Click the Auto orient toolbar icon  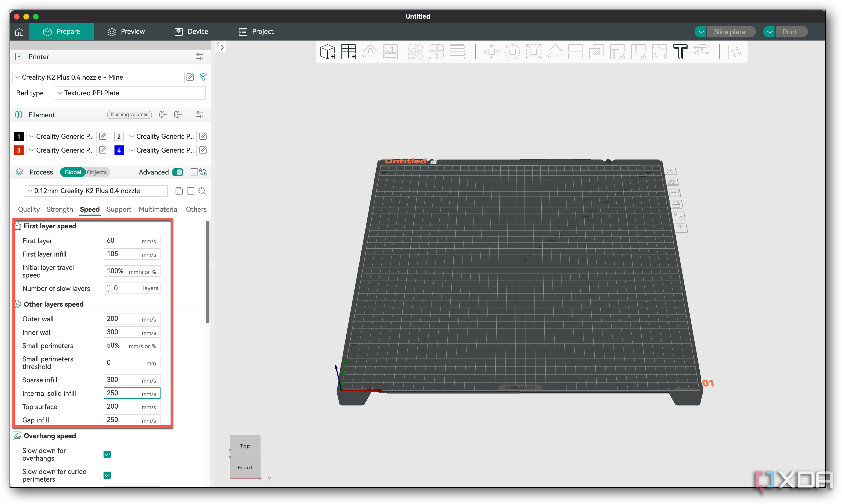coord(370,52)
